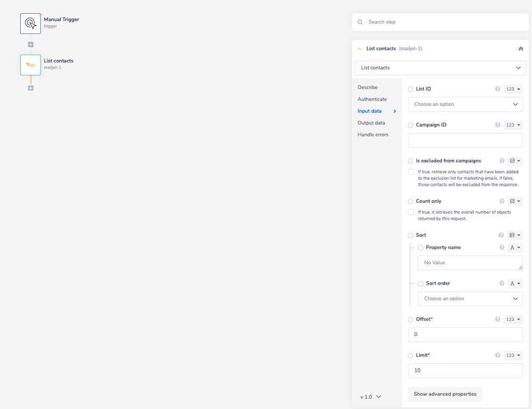532x409 pixels.
Task: Select the List ID radio button
Action: click(410, 89)
